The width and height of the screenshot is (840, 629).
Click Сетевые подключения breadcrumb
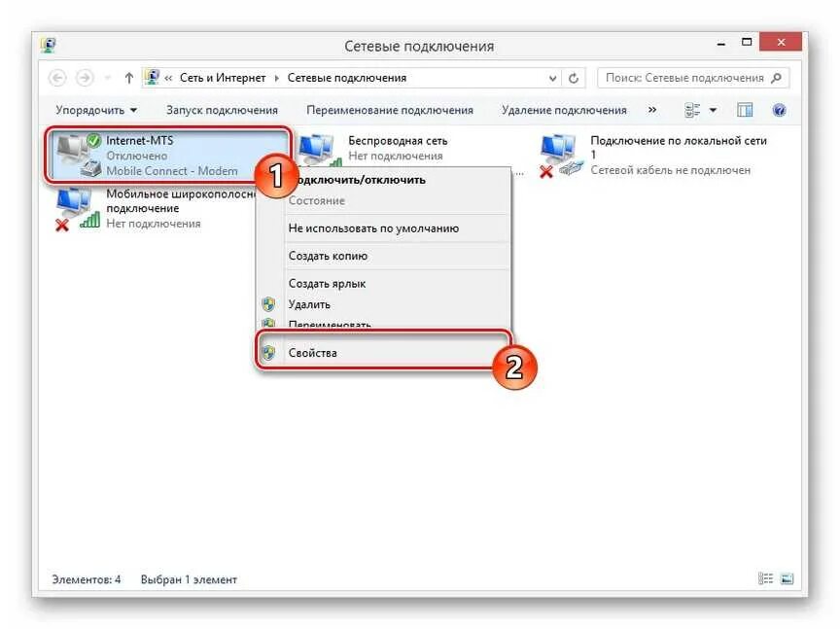pos(347,78)
